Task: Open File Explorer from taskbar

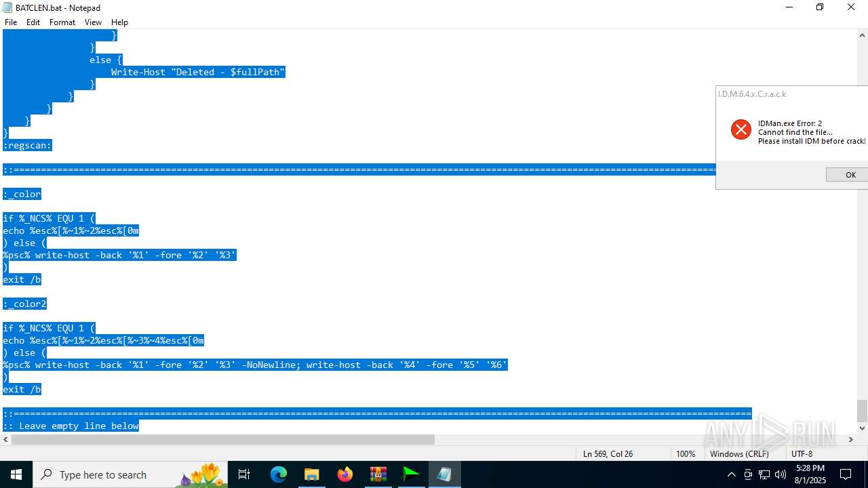Action: [311, 474]
